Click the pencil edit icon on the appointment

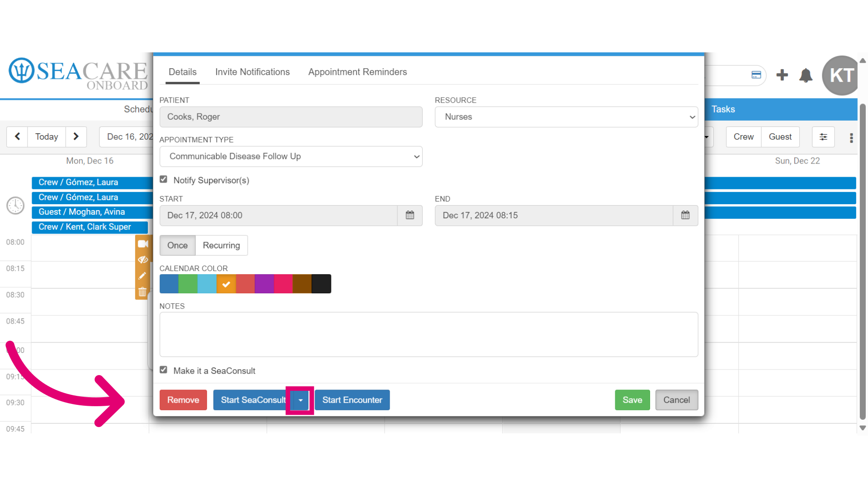click(x=142, y=276)
